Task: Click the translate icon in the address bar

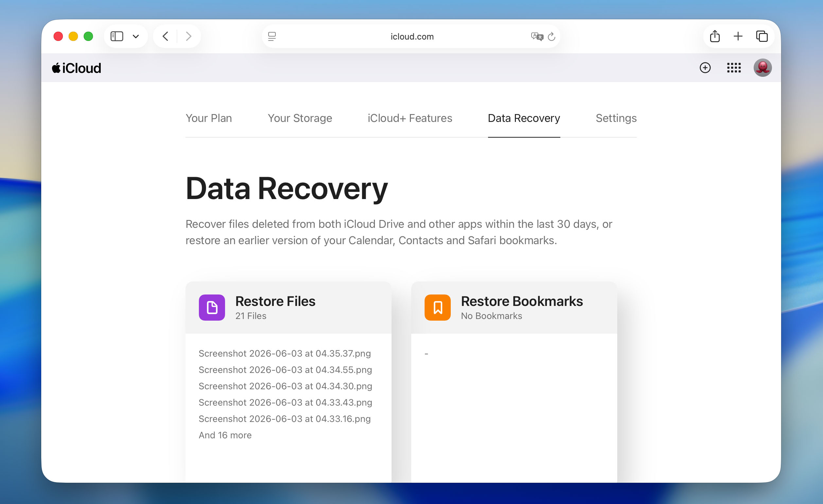Action: tap(537, 36)
